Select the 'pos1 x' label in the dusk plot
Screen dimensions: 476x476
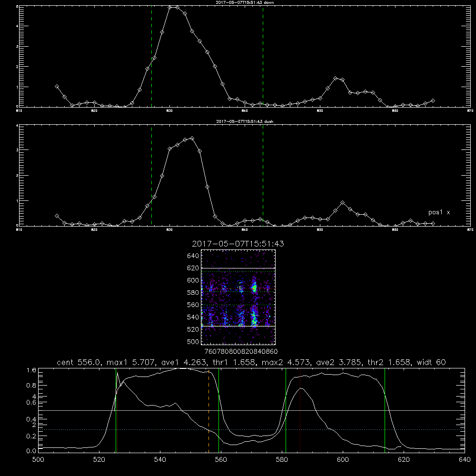[439, 212]
